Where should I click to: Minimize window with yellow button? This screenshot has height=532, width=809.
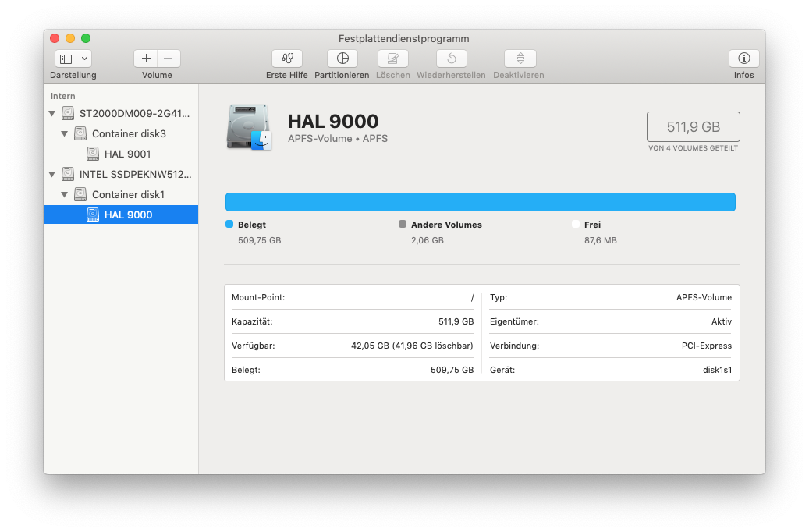(70, 38)
